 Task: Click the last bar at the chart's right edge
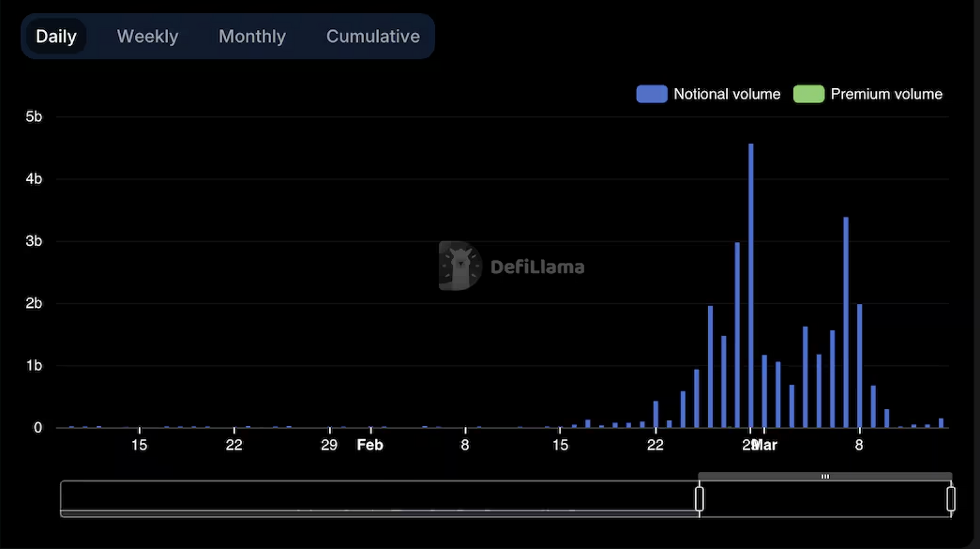tap(941, 423)
